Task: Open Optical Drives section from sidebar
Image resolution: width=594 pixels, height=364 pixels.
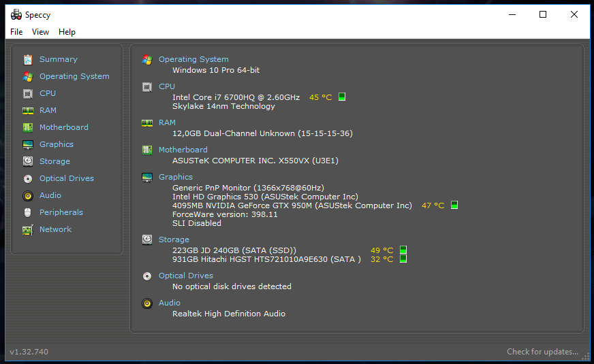Action: click(67, 178)
